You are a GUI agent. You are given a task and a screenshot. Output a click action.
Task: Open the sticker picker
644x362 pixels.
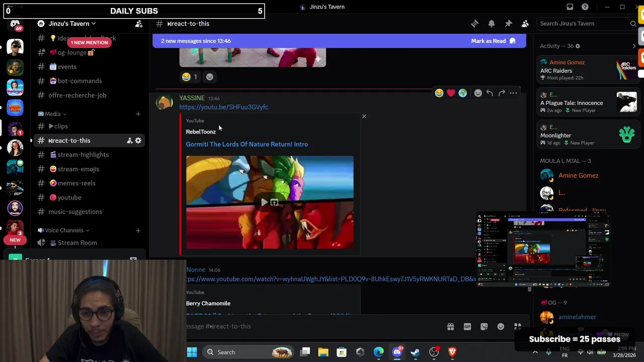[x=484, y=327]
